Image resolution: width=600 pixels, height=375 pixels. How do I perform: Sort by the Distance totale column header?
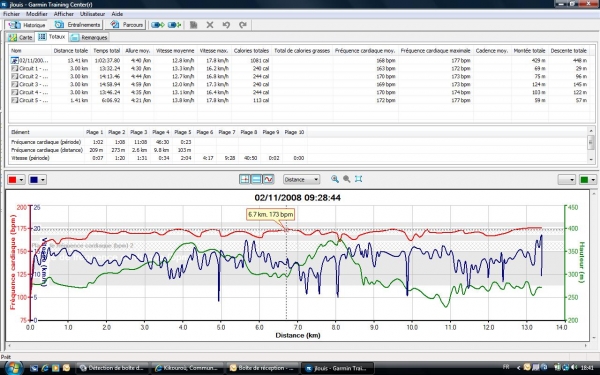point(71,51)
